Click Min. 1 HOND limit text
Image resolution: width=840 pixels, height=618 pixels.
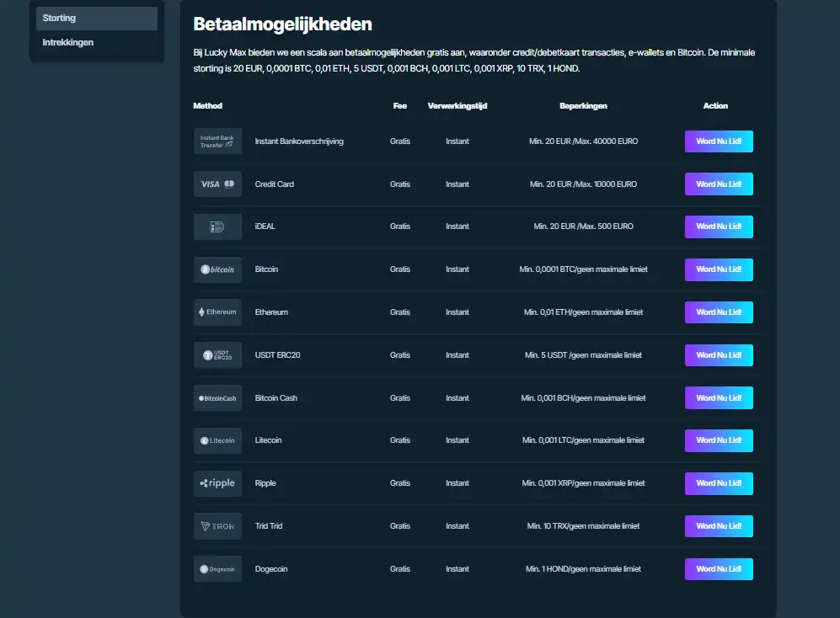tap(583, 568)
